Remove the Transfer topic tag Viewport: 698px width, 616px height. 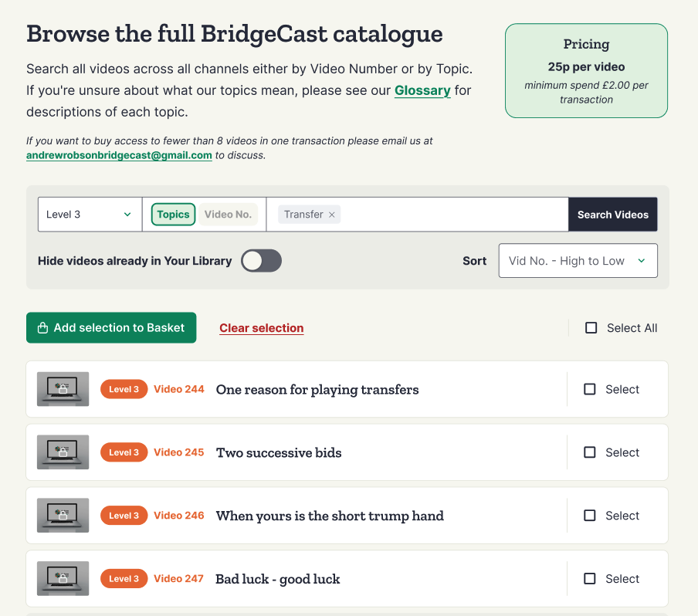tap(332, 215)
